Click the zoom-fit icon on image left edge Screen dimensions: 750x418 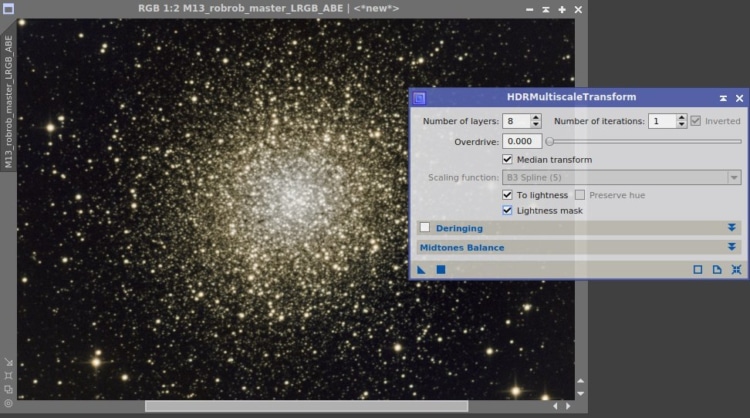9,376
